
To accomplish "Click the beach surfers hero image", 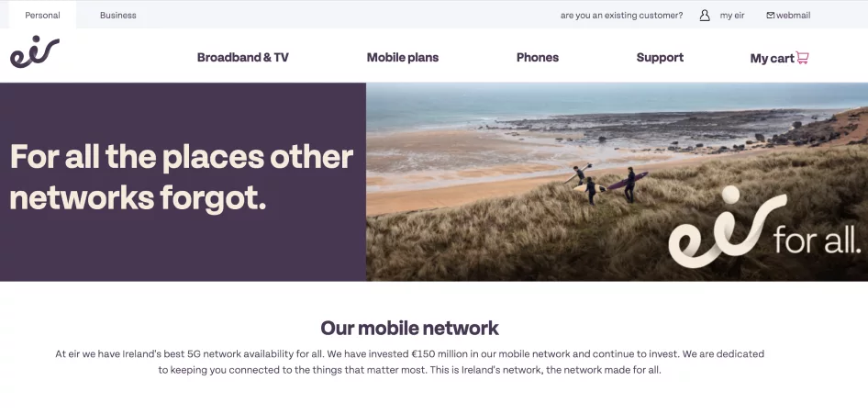I will [x=617, y=182].
